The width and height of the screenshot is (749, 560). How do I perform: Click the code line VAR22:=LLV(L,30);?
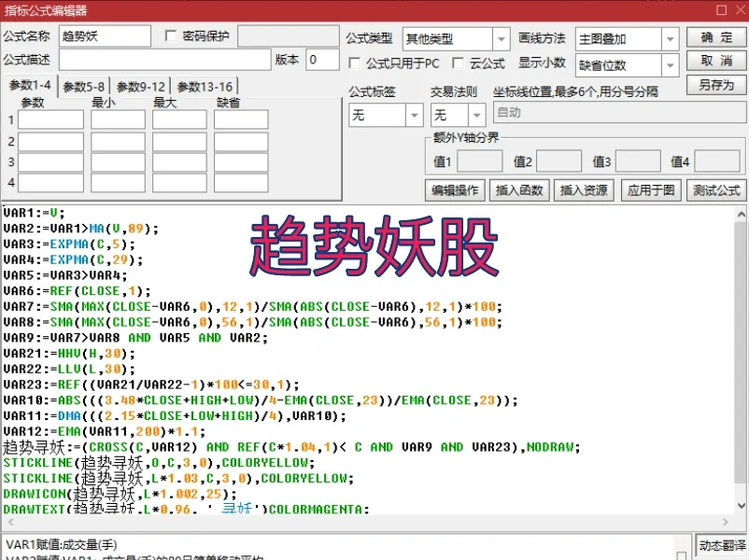click(69, 369)
